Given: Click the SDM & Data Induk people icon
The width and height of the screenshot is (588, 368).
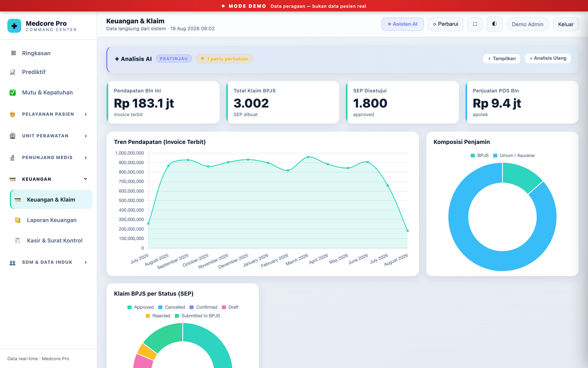Looking at the screenshot, I should (12, 262).
